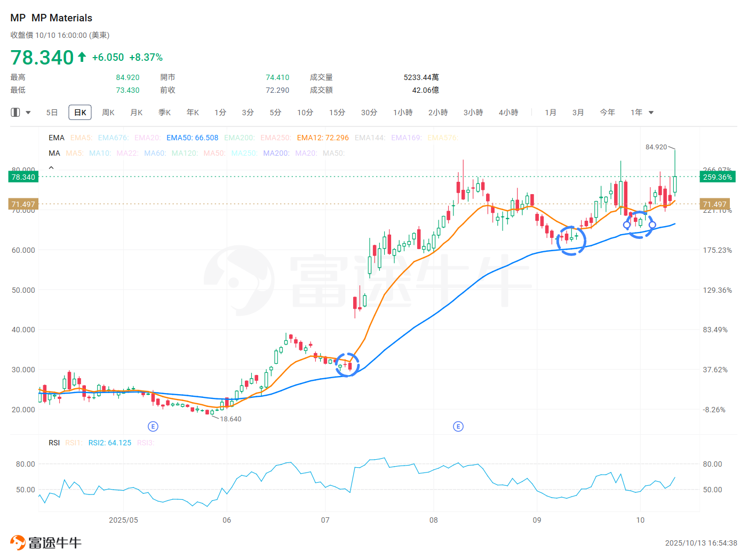Click the 今年 range button
The width and height of the screenshot is (748, 560).
pyautogui.click(x=607, y=113)
